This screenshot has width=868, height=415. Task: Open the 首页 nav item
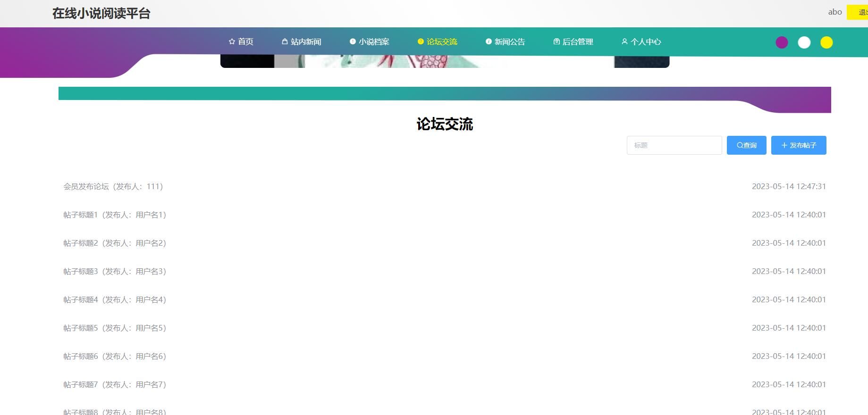[241, 41]
